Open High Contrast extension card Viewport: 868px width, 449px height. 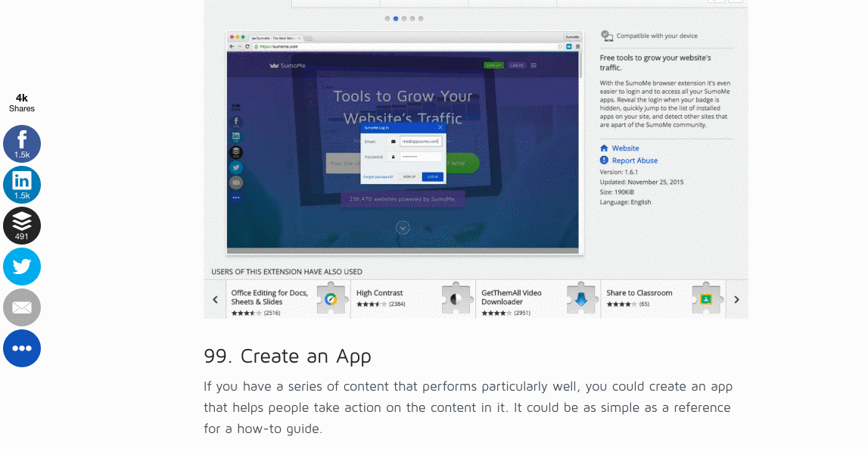tap(413, 300)
